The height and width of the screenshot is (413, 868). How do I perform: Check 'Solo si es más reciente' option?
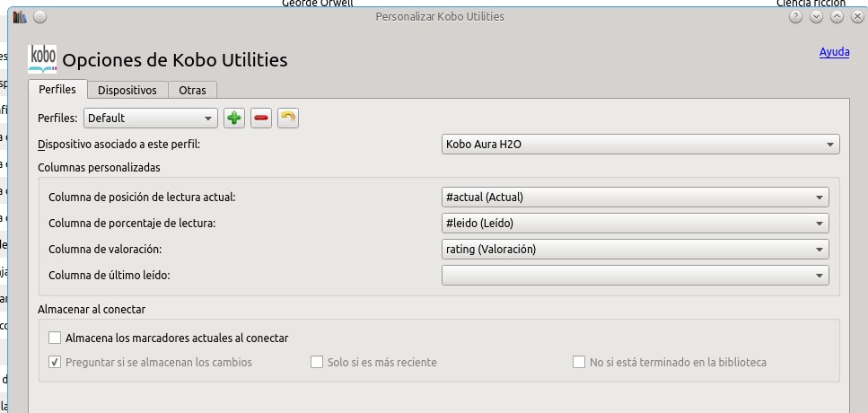click(317, 362)
